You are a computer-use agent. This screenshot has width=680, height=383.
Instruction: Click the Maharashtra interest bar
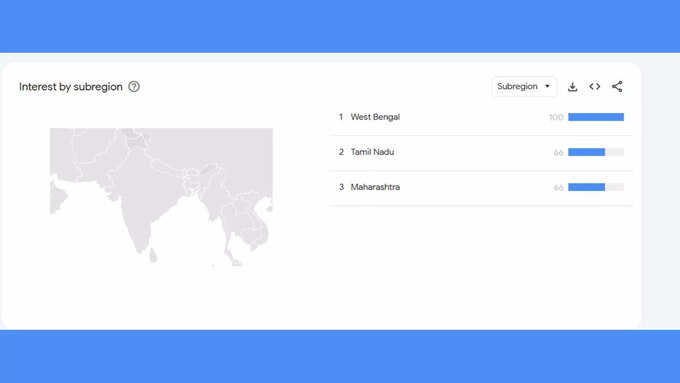click(596, 187)
